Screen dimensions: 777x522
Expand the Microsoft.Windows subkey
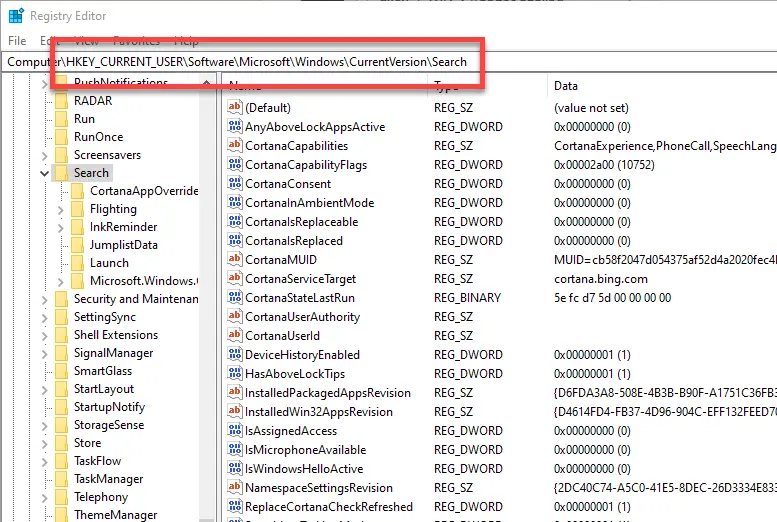pyautogui.click(x=60, y=282)
